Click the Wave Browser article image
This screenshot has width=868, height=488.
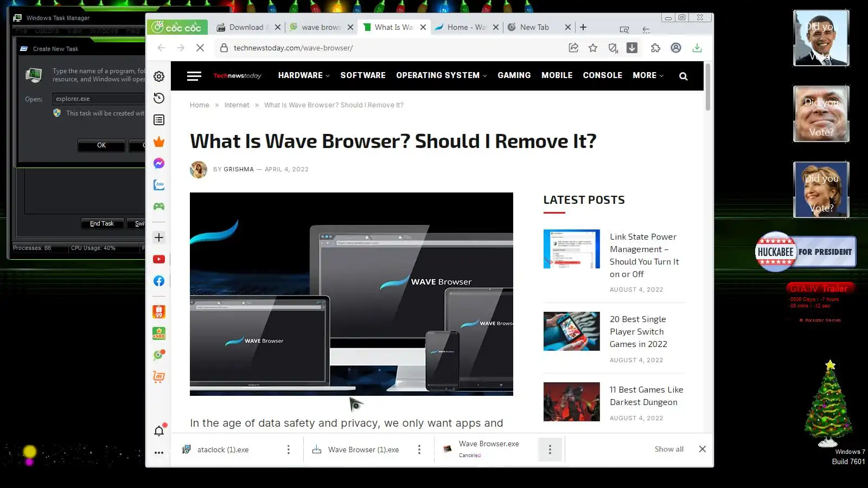point(352,294)
